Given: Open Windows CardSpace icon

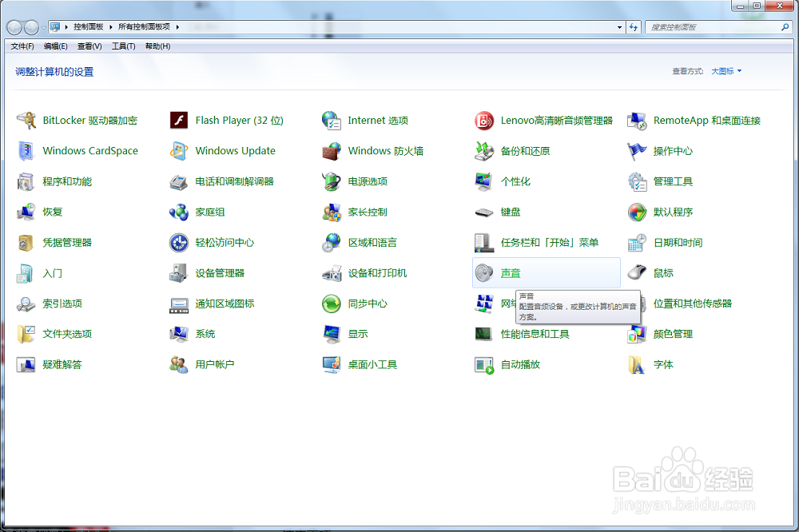Looking at the screenshot, I should [x=26, y=151].
